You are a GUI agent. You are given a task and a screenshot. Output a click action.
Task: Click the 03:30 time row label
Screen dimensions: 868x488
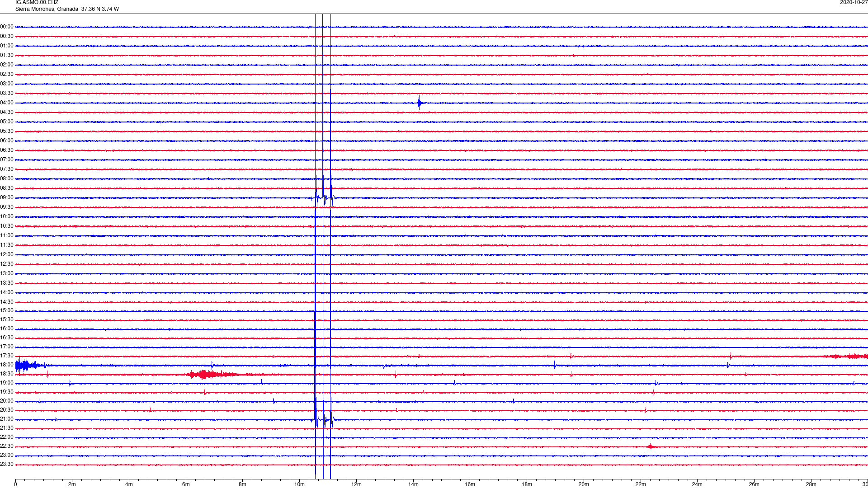(x=7, y=94)
